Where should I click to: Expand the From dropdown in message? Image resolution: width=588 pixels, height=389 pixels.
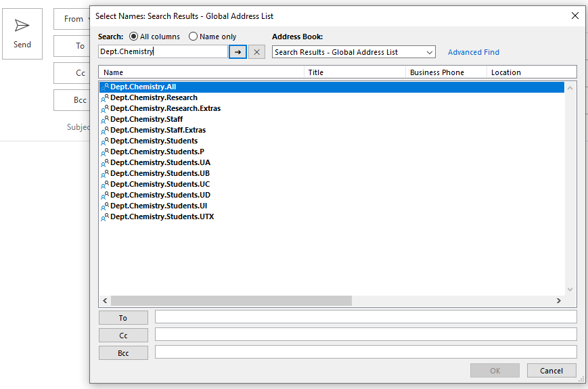(74, 19)
